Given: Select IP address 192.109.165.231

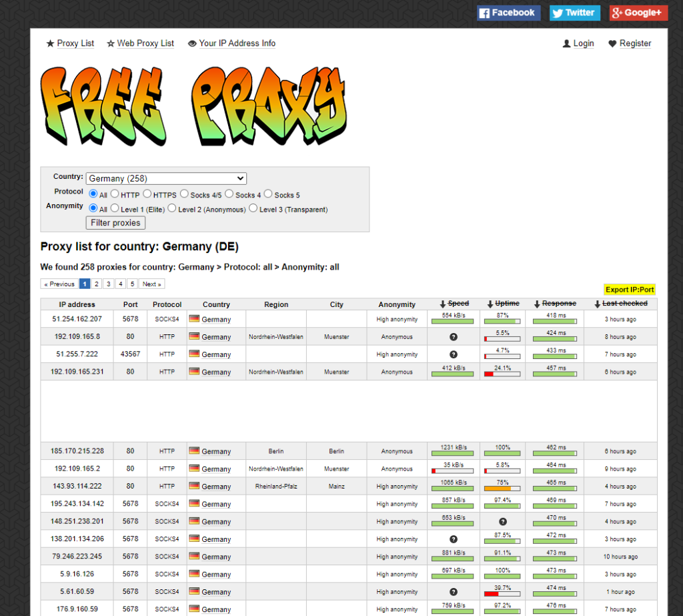Looking at the screenshot, I should pos(77,372).
